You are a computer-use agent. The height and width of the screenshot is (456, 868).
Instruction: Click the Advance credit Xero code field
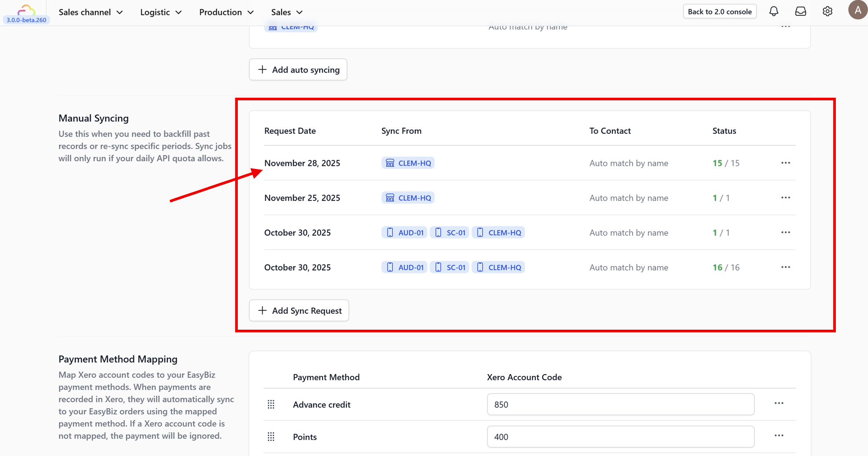[x=621, y=405]
